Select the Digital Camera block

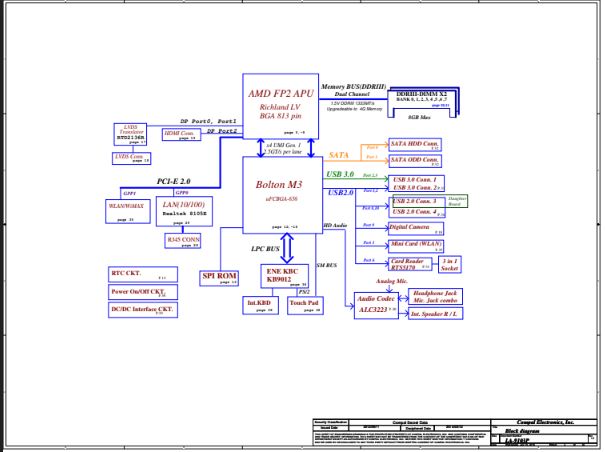coord(416,228)
